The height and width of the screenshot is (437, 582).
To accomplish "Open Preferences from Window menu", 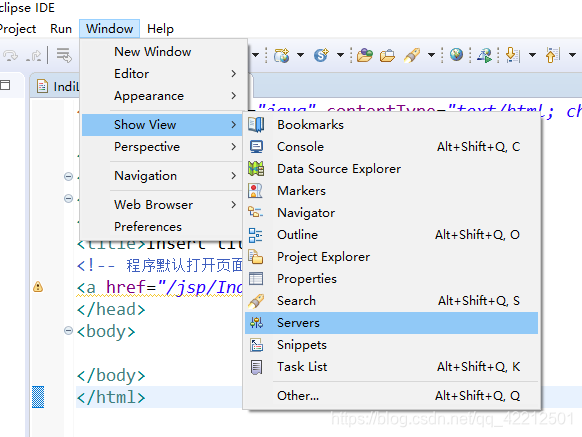I will point(163,226).
